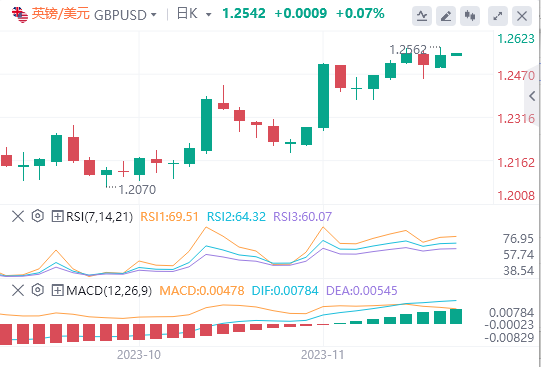
Task: Click the -0.00829 MACD axis value
Action: point(509,338)
